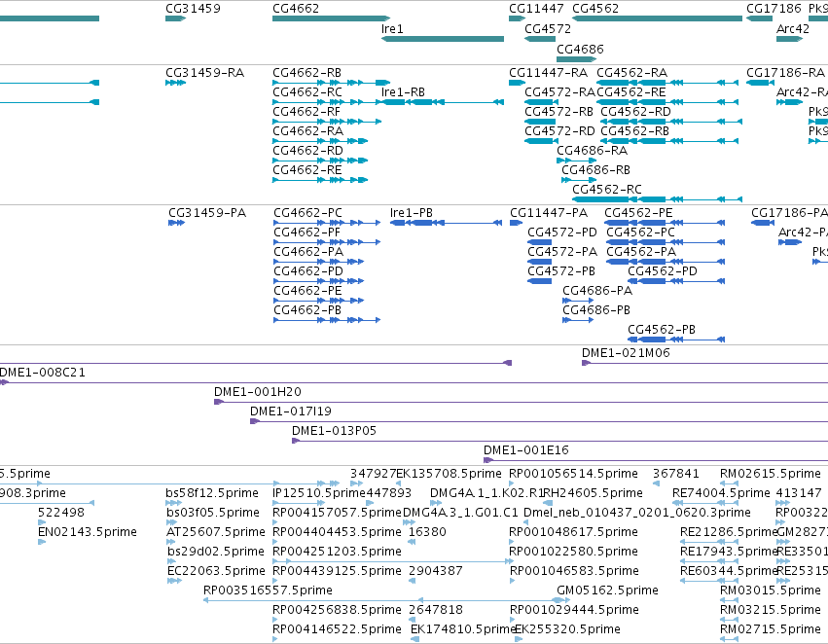The height and width of the screenshot is (644, 828).
Task: Click BAC clone DME1-013P05
Action: coord(335,431)
